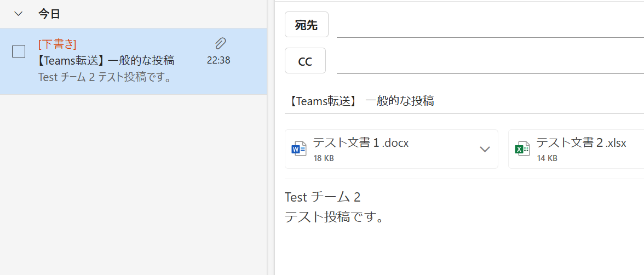Screen dimensions: 644x275
Task: Click the 18 KB size label
Action: tap(324, 158)
